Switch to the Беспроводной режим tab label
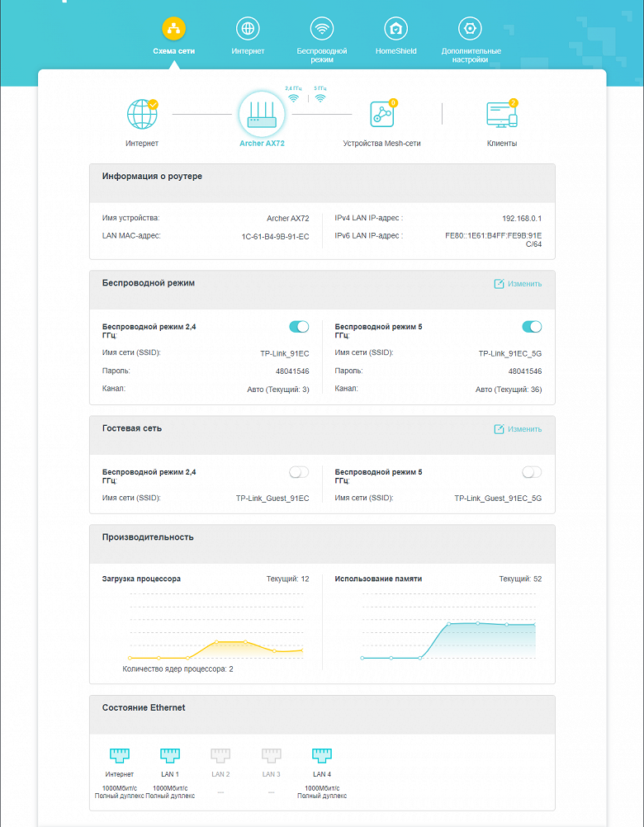This screenshot has width=644, height=827. click(x=322, y=55)
